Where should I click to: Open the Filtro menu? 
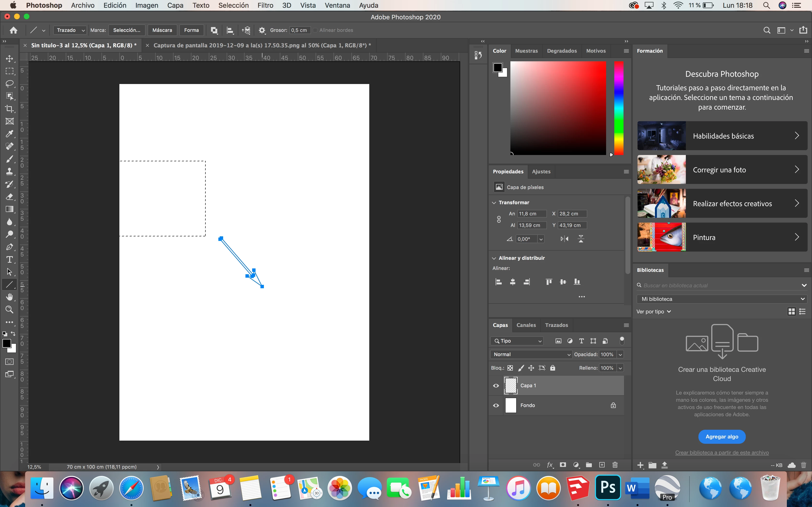pyautogui.click(x=265, y=5)
